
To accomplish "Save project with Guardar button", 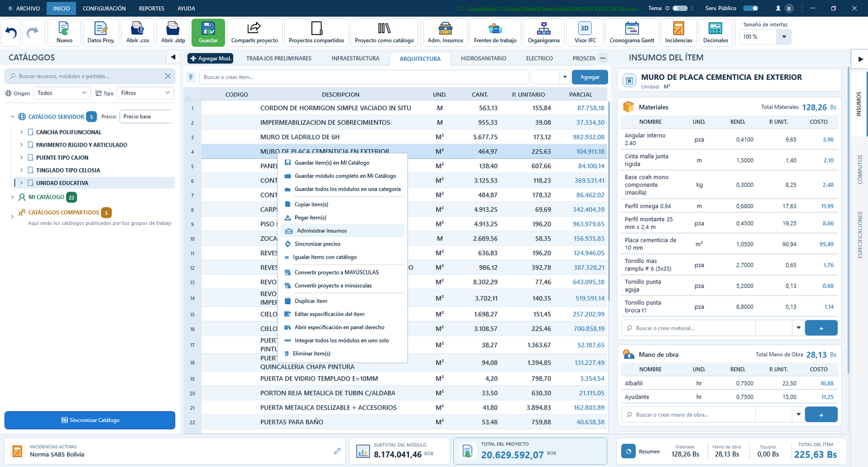I will pos(208,33).
